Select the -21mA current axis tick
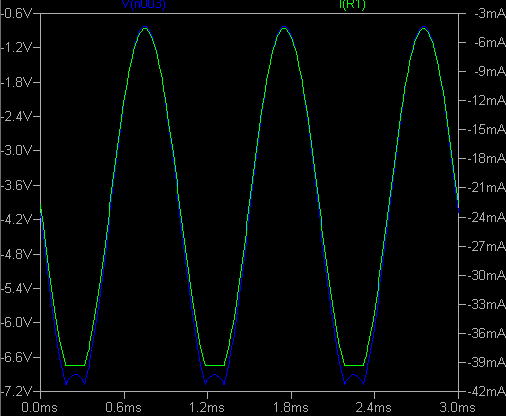 487,188
